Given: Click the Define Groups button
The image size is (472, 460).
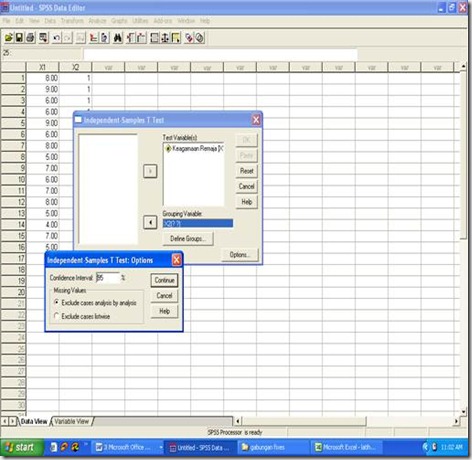Looking at the screenshot, I should pyautogui.click(x=188, y=239).
